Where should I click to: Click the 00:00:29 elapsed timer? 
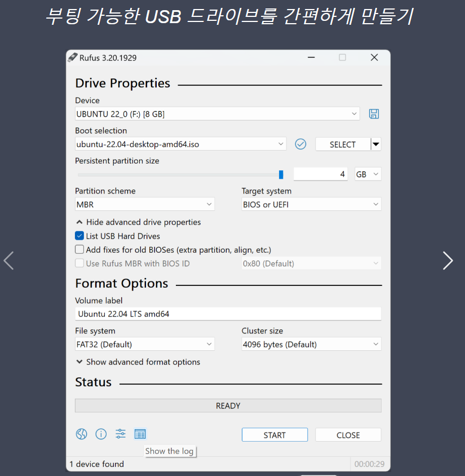pyautogui.click(x=369, y=464)
